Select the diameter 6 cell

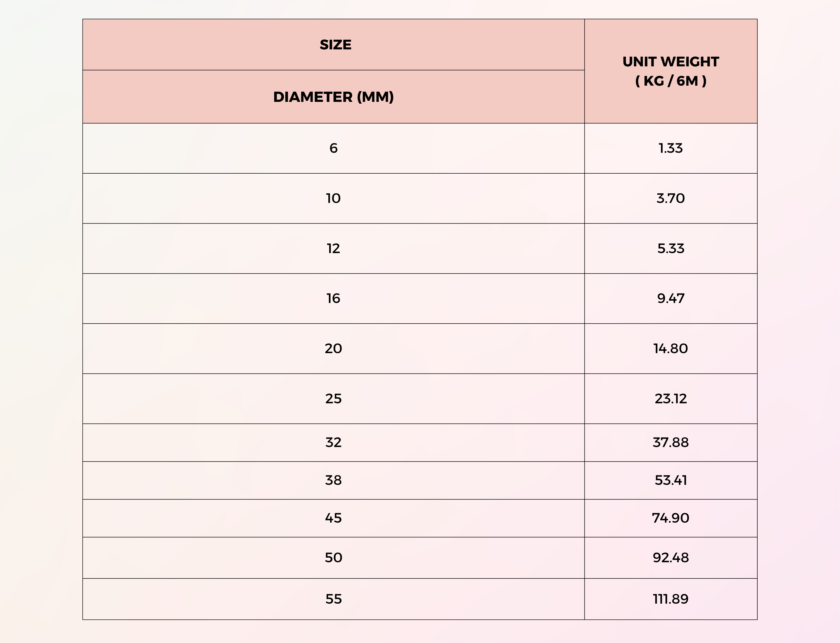coord(333,148)
